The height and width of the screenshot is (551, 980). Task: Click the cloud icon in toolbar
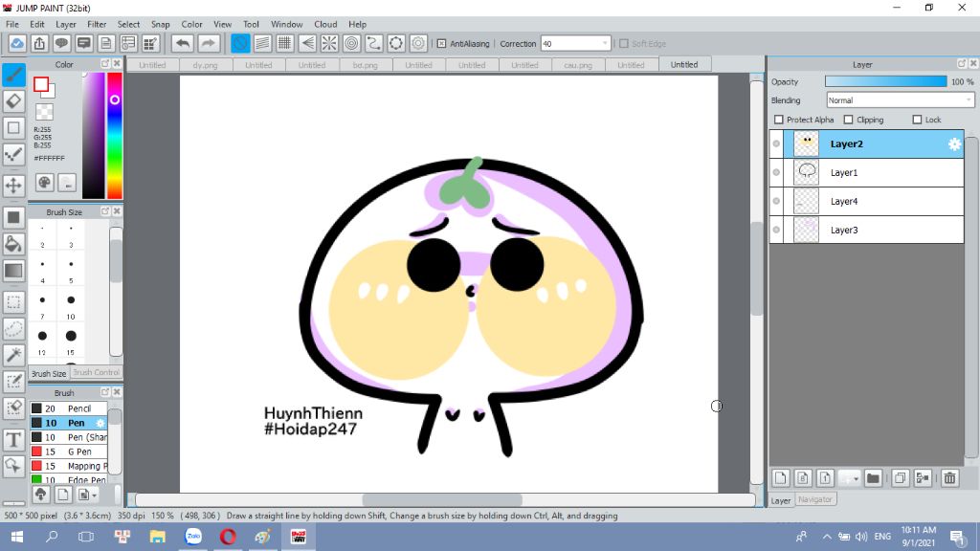tap(17, 43)
